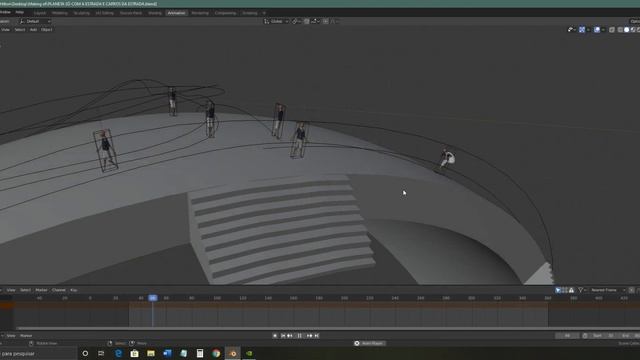Open the pivot point dropdown
Screen dimensions: 640x360
(x=296, y=21)
